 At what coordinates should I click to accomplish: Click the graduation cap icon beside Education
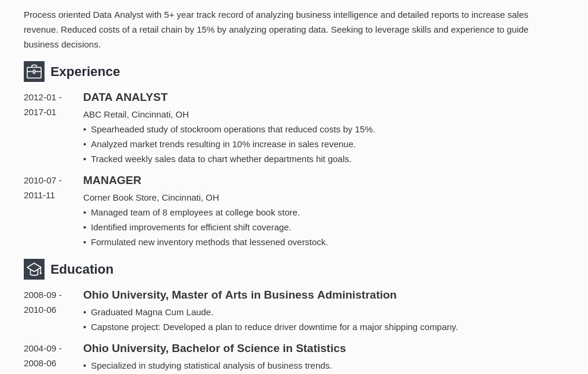34,270
